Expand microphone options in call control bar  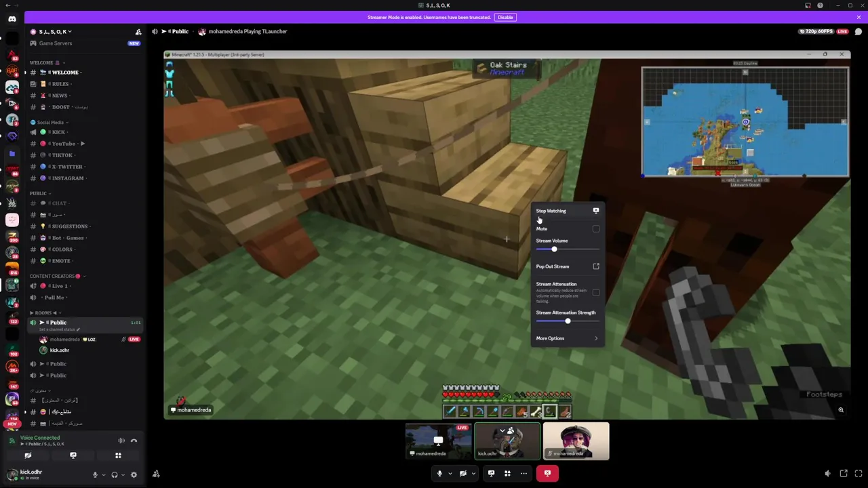coord(450,473)
